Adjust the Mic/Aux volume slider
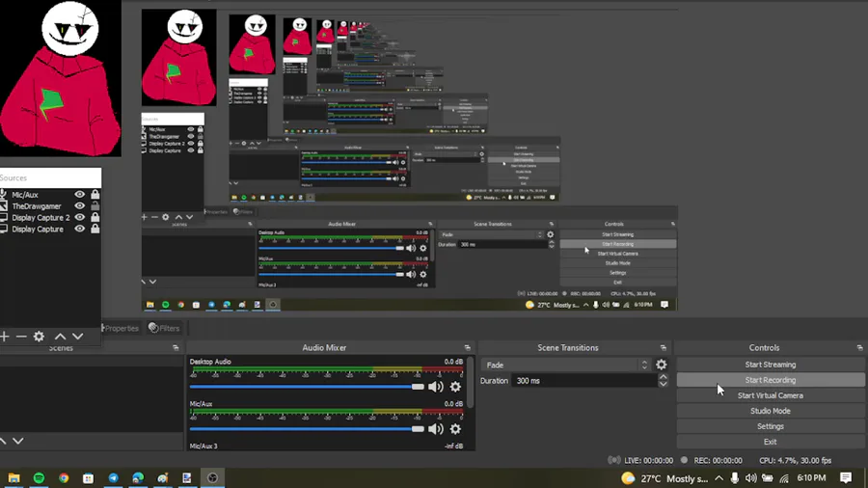The width and height of the screenshot is (868, 488). point(307,429)
